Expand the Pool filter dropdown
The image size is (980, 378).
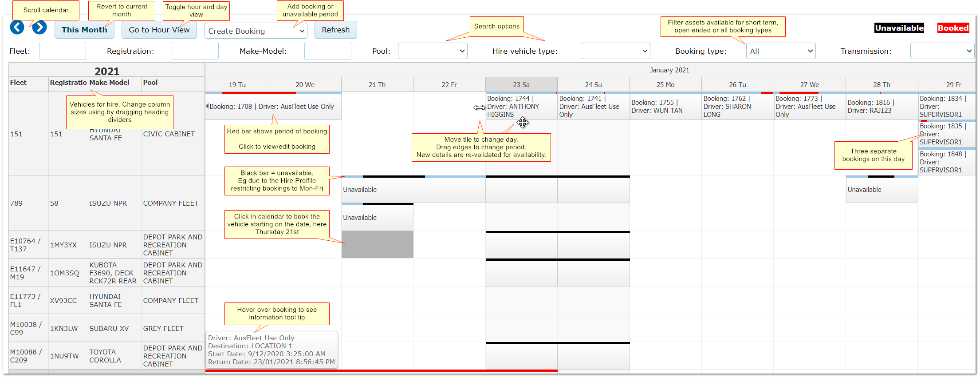click(x=432, y=51)
